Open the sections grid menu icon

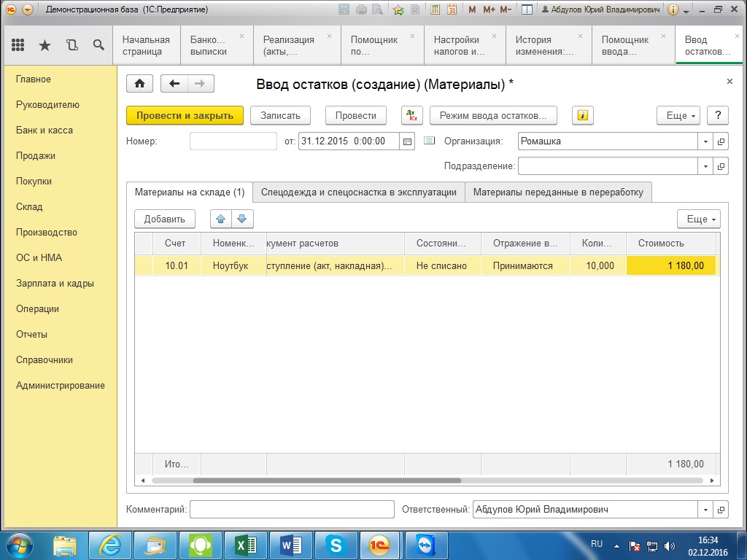click(x=18, y=45)
